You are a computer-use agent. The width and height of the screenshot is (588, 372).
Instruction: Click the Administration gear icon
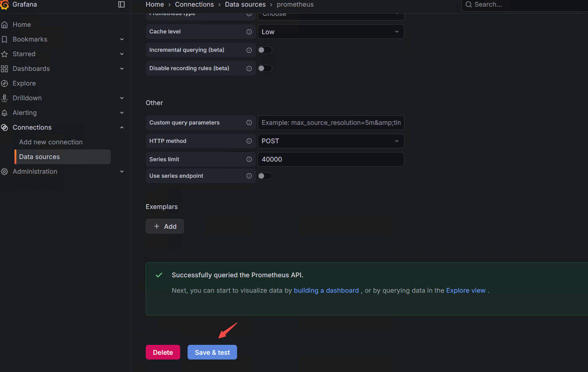click(x=4, y=171)
